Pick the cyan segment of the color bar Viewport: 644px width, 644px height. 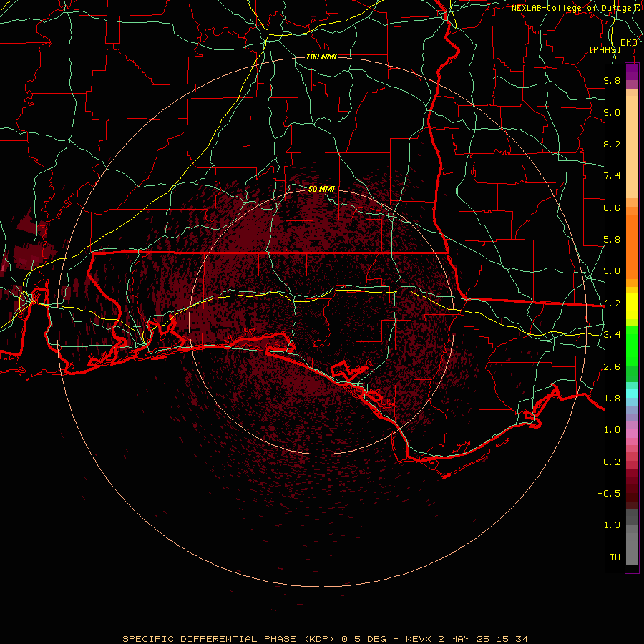pos(632,394)
